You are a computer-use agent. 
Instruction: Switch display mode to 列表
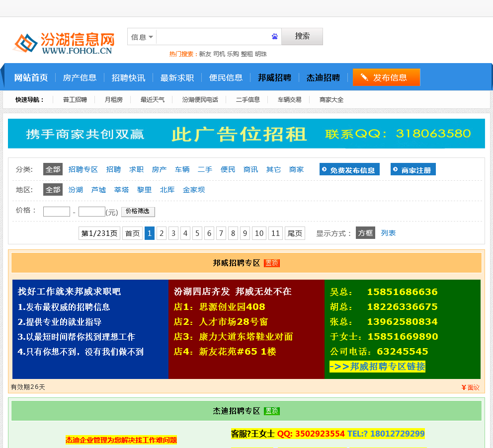click(x=388, y=233)
